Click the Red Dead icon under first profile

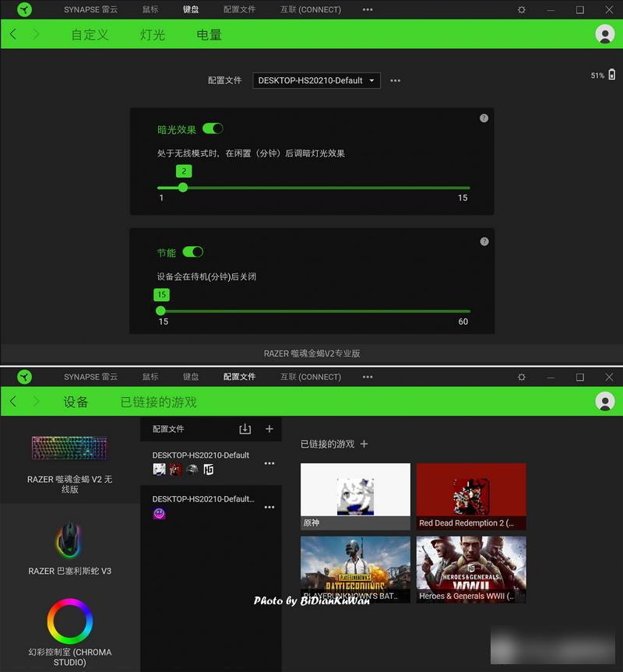coord(176,470)
